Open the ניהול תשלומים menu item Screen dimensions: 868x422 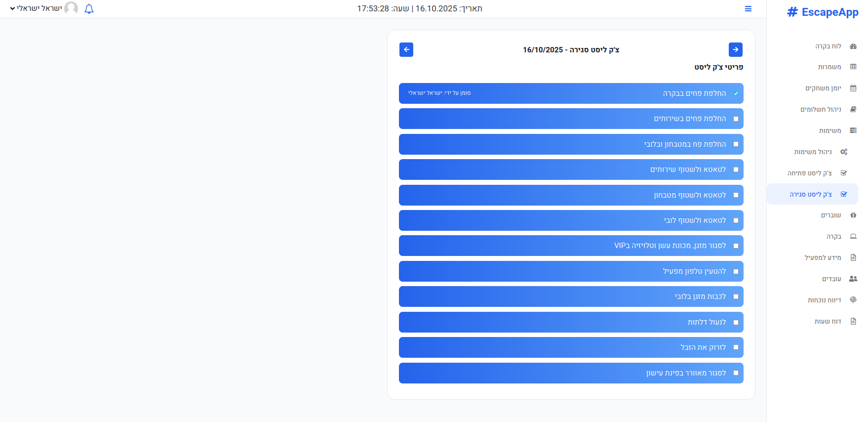[x=821, y=109]
